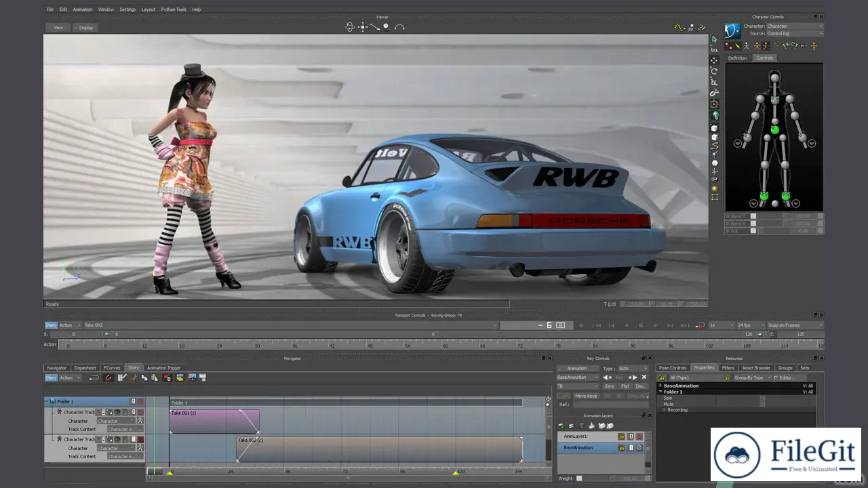Screen dimensions: 868x488
Task: Click the Move Keys button
Action: 586,396
